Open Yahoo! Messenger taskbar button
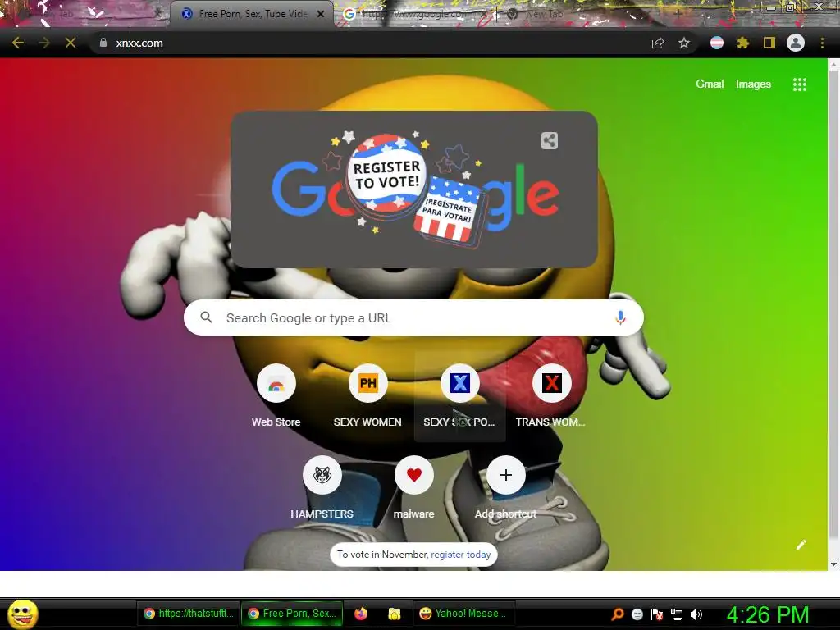Image resolution: width=840 pixels, height=630 pixels. coord(463,614)
